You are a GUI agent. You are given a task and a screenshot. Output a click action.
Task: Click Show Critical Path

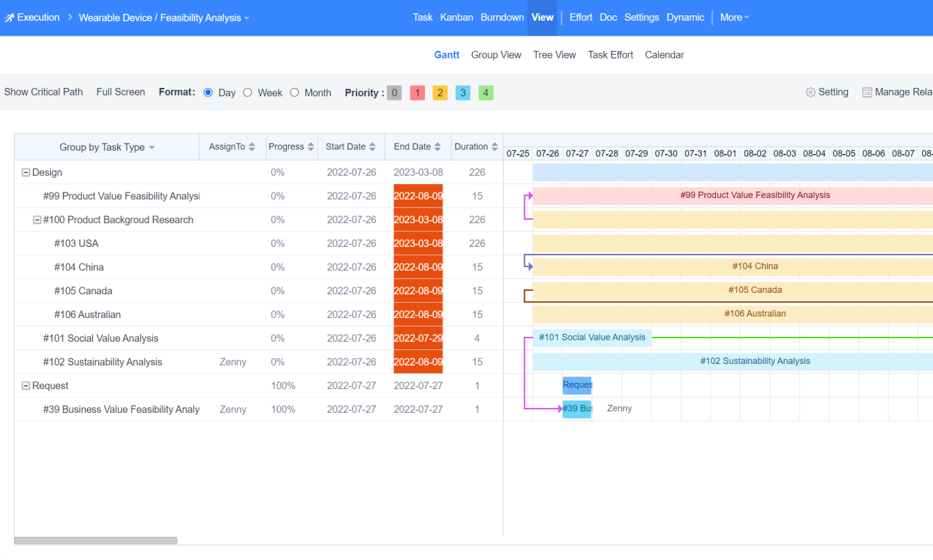pyautogui.click(x=43, y=92)
